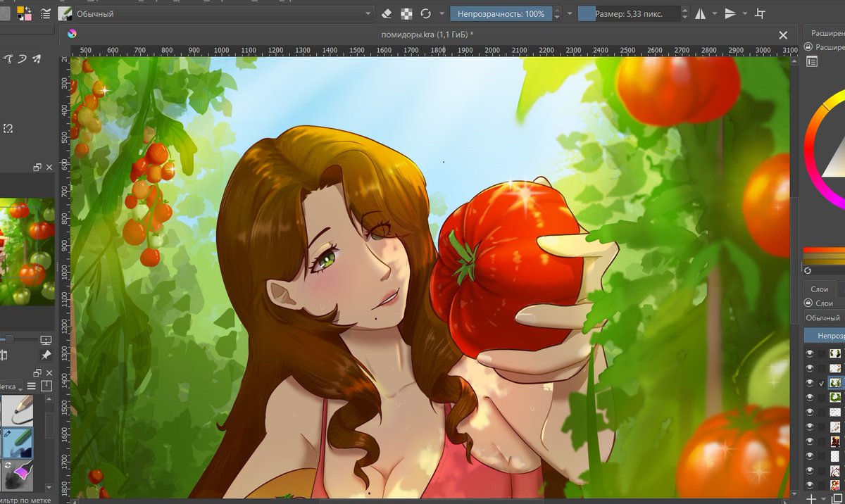Screen dimensions: 845x504
Task: Tick the checkbox on the topmost layer
Action: point(822,353)
